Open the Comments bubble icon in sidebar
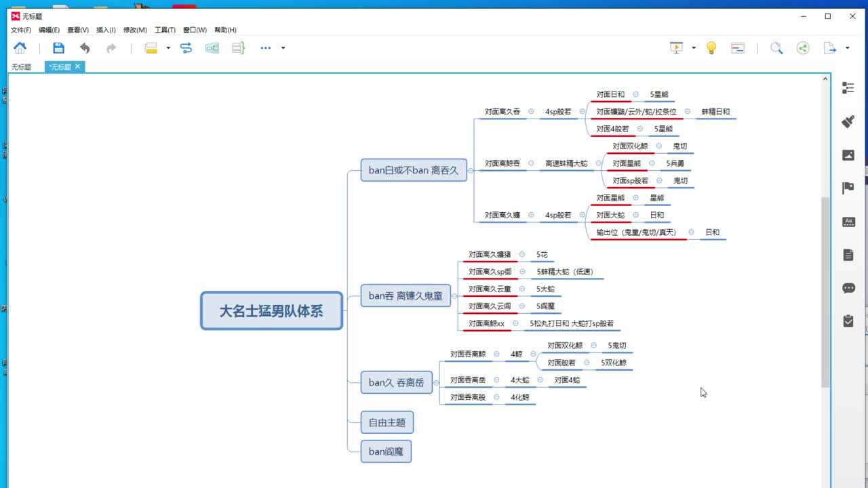 click(848, 288)
